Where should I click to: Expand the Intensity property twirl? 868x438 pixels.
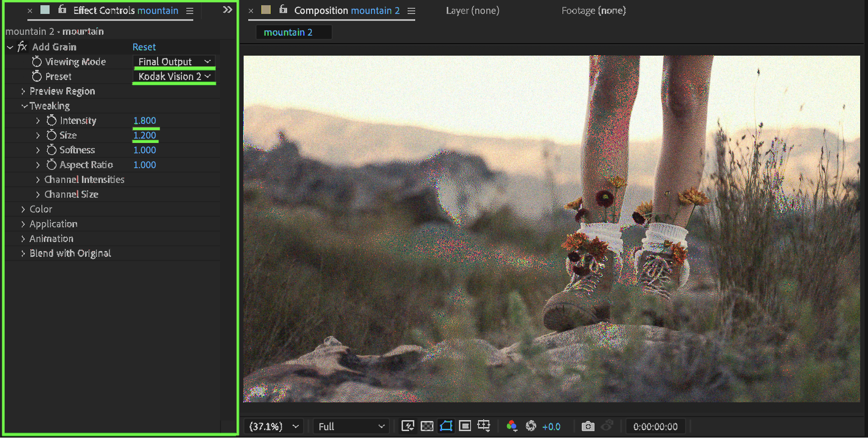(38, 121)
